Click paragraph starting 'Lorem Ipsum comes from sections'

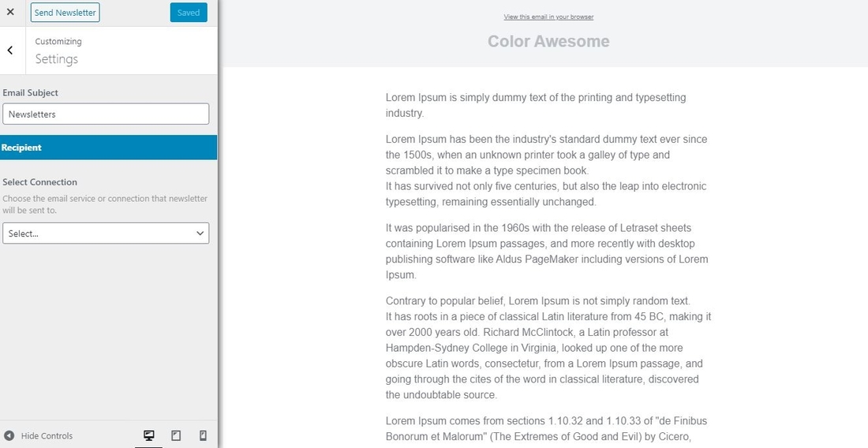coord(546,428)
